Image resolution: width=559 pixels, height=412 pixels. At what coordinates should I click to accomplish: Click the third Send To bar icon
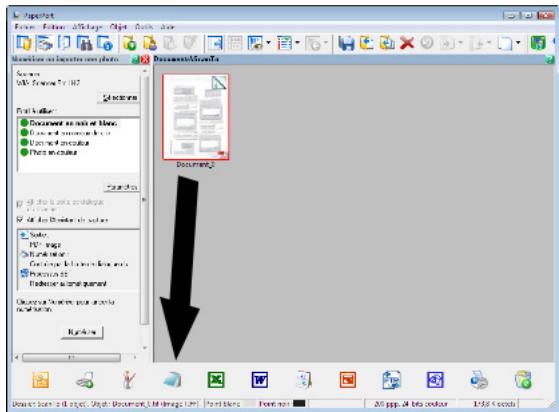pos(129,380)
